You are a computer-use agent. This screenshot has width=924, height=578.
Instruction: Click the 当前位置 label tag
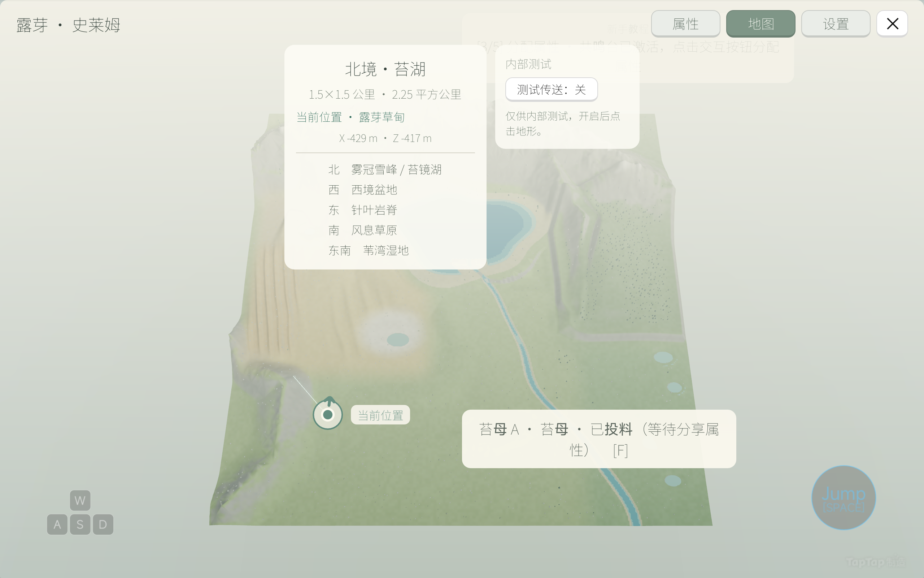380,415
